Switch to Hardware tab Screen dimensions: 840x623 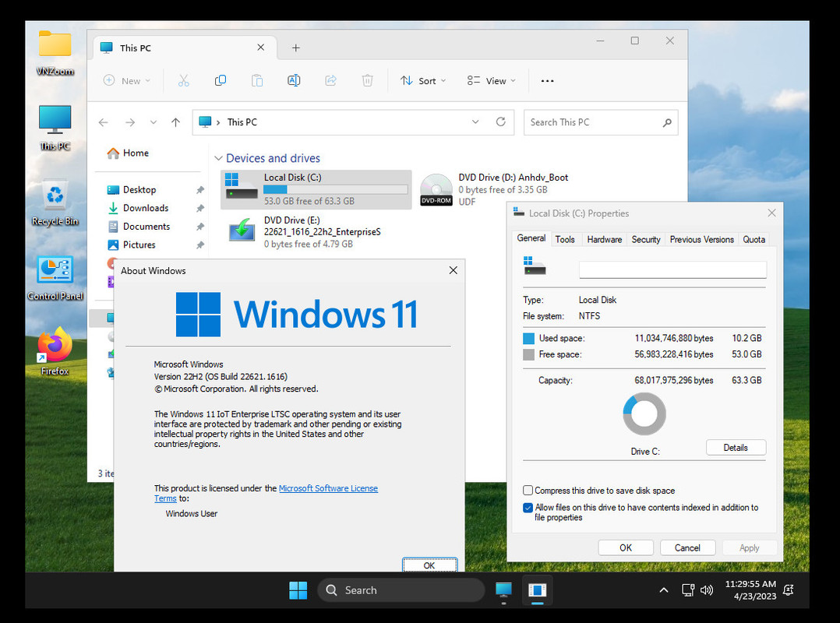point(605,239)
